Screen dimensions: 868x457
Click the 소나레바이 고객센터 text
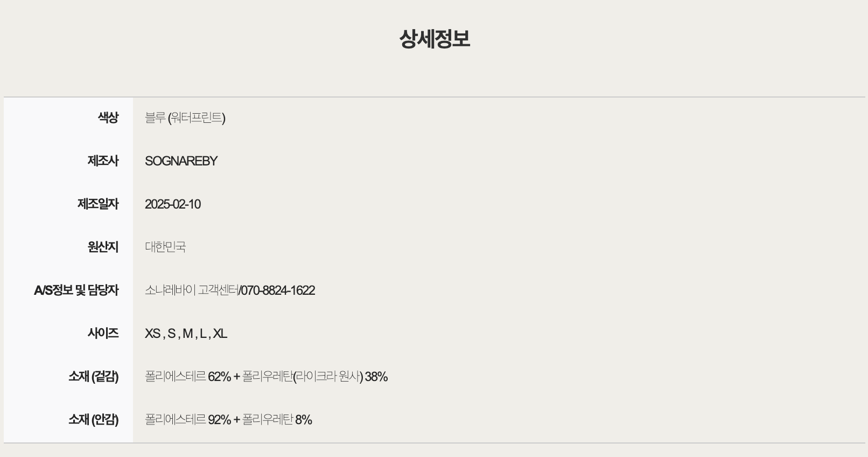pos(192,290)
